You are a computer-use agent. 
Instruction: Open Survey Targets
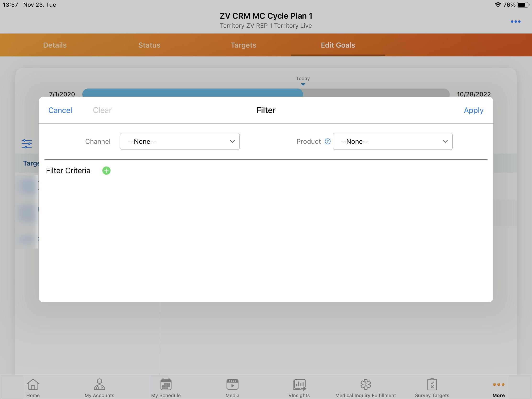tap(432, 387)
